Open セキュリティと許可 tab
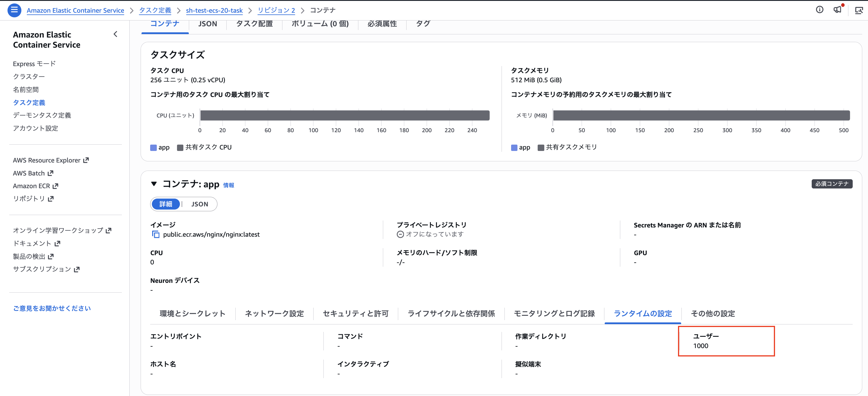Viewport: 868px width, 396px height. click(355, 313)
